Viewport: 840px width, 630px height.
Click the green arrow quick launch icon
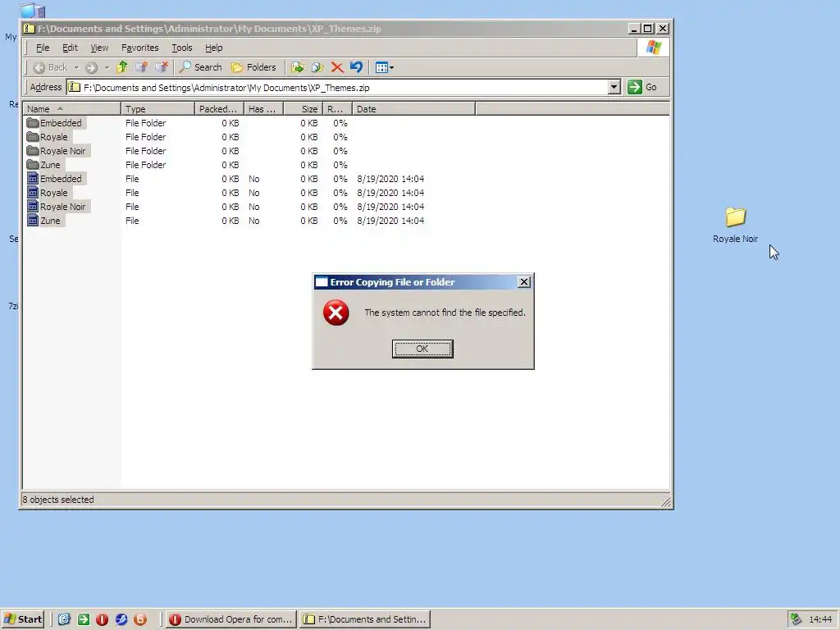point(83,619)
